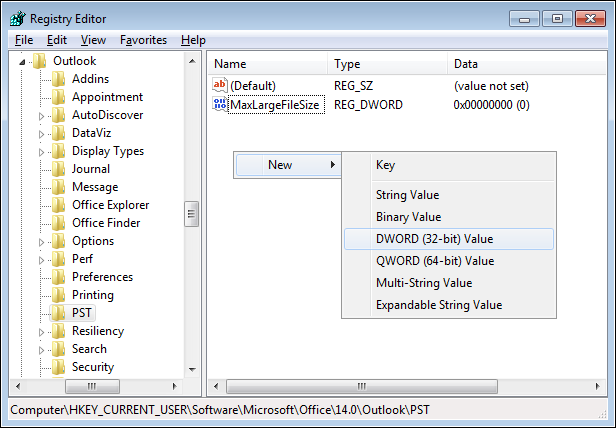Expand the Options key

[x=41, y=242]
